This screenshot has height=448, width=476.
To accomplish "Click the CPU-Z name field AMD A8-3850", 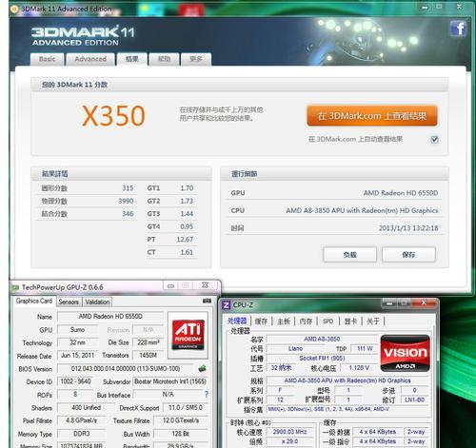I will pyautogui.click(x=322, y=339).
